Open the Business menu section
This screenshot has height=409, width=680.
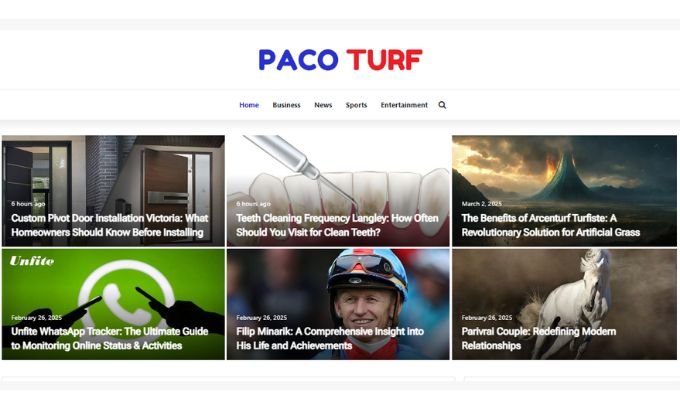pos(286,105)
